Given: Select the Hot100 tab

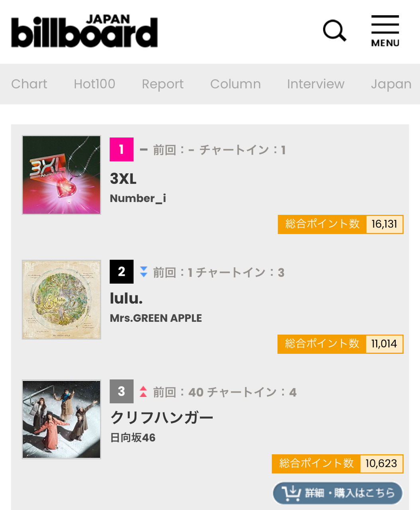Looking at the screenshot, I should [94, 84].
